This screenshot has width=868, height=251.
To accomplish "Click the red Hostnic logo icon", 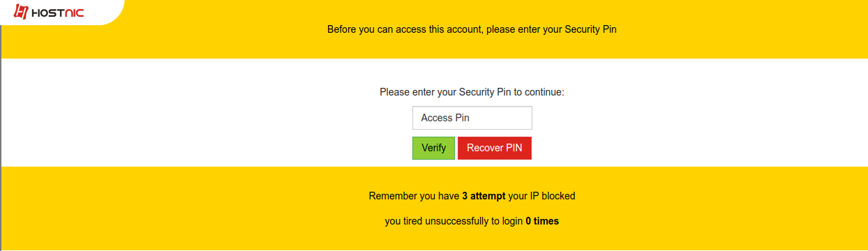I will pyautogui.click(x=21, y=12).
